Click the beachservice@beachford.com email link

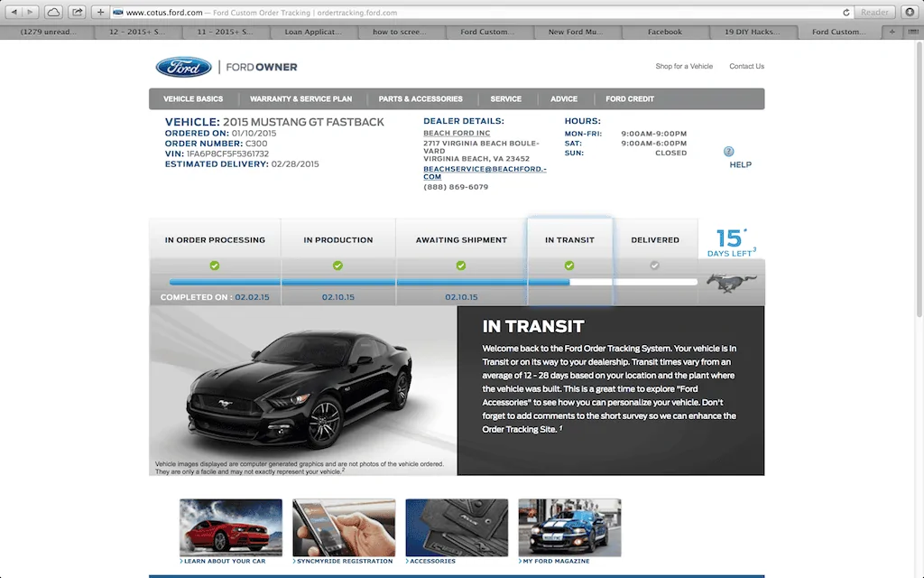click(x=485, y=172)
